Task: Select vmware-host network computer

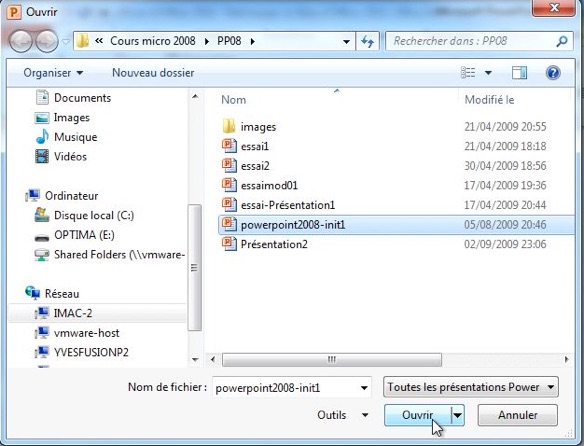Action: coord(77,332)
